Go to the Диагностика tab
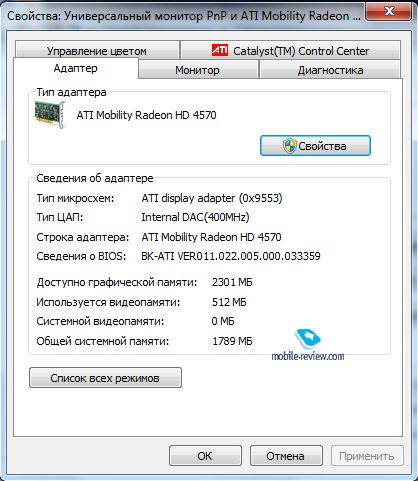Screen dimensions: 418x481 (x=330, y=70)
